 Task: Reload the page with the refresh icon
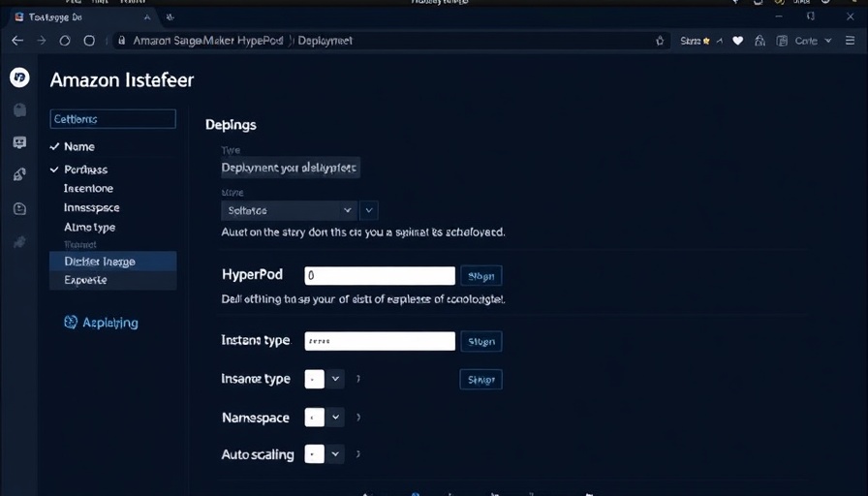65,41
